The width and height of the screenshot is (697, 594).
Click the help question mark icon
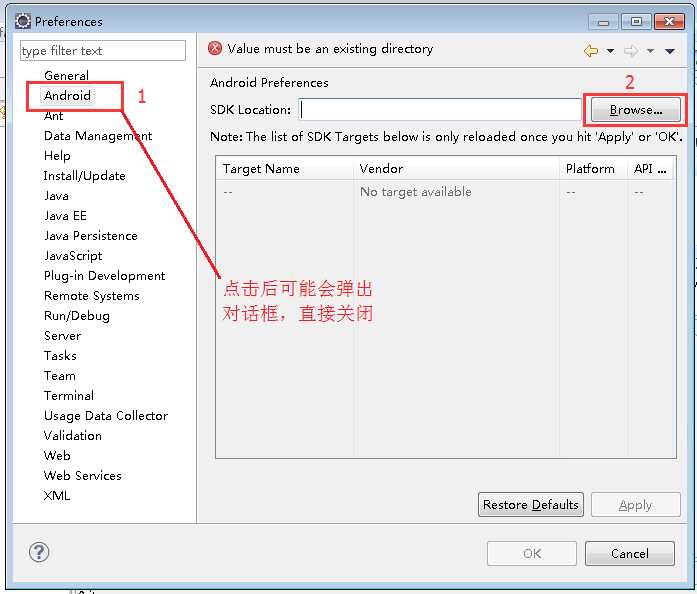(x=39, y=552)
